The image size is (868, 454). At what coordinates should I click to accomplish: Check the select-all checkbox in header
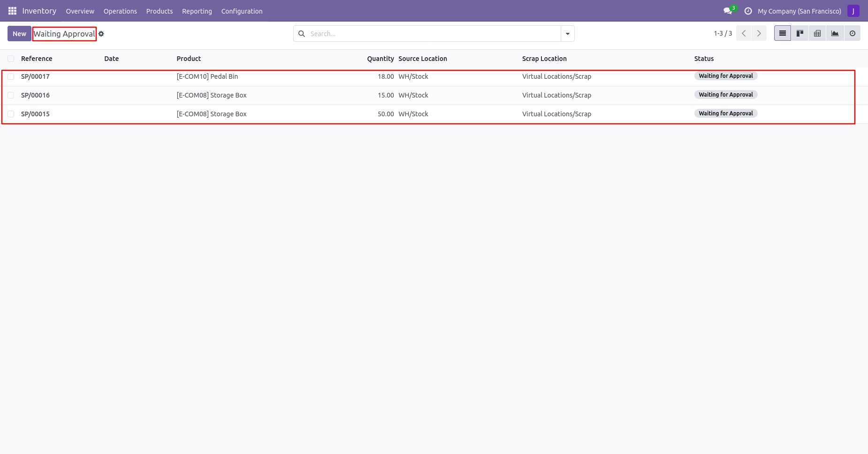tap(11, 59)
